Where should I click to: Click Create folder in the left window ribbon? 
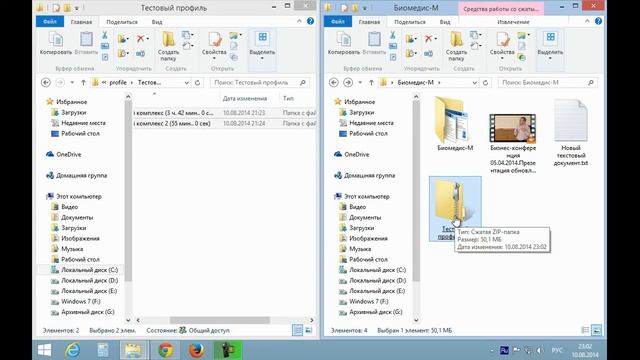(x=168, y=46)
